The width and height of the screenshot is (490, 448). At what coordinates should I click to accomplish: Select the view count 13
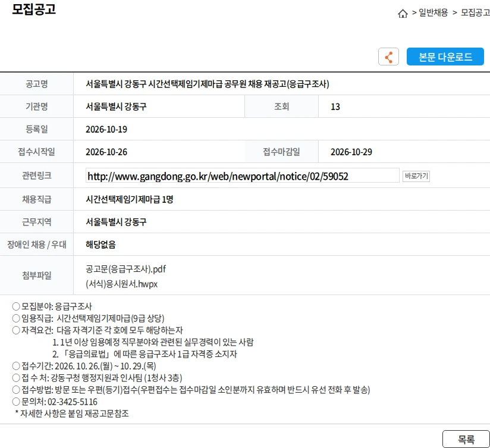335,106
